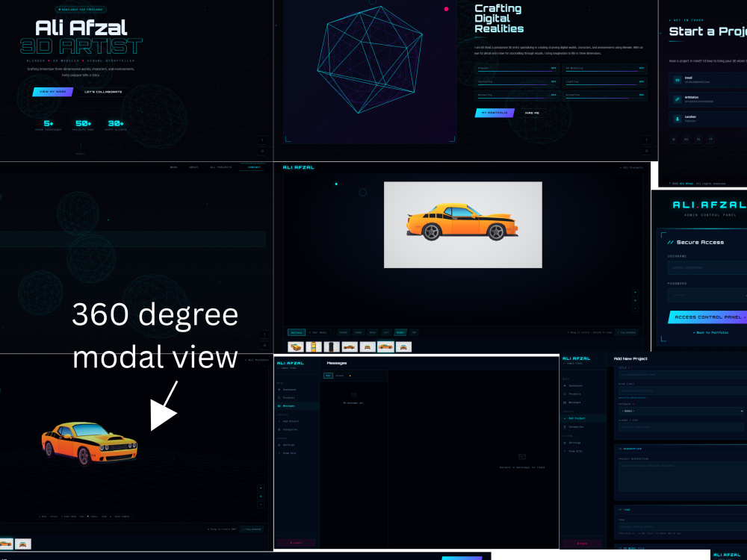Open the highlighted right-side car thumbnail
Viewport: 747px width, 560px height.
pos(385,347)
